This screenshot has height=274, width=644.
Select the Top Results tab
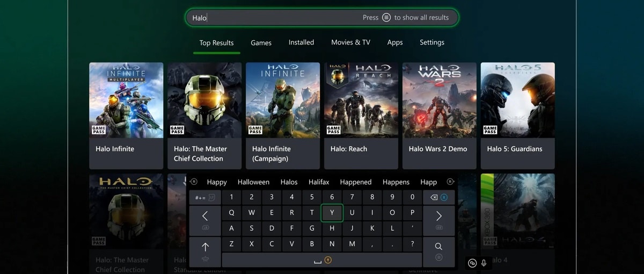click(x=217, y=43)
